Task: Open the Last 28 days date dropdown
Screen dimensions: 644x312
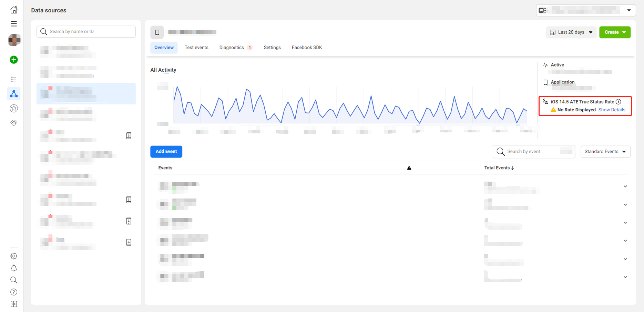Action: (571, 32)
